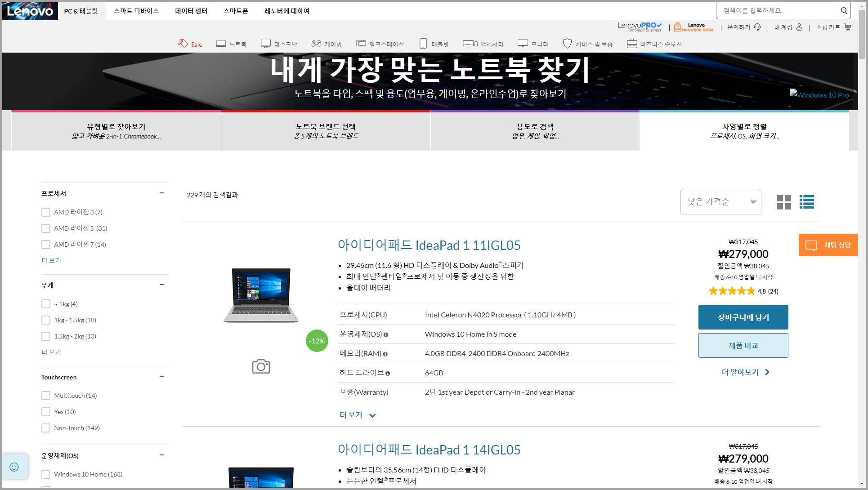The image size is (868, 490).
Task: Check the AMD 라이젠 5 filter
Action: click(x=46, y=228)
